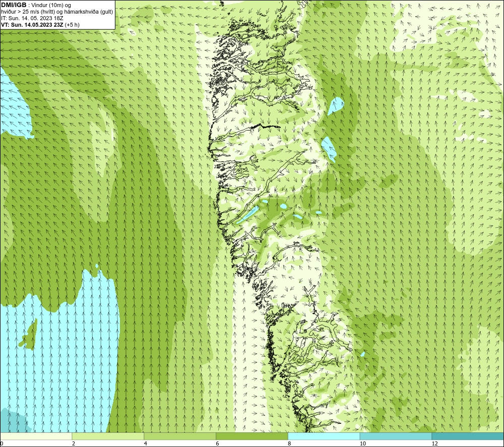The height and width of the screenshot is (447, 504).
Task: Click the 'VT: Sun. 14.05.2023 23Z' valid time
Action: [x=32, y=25]
